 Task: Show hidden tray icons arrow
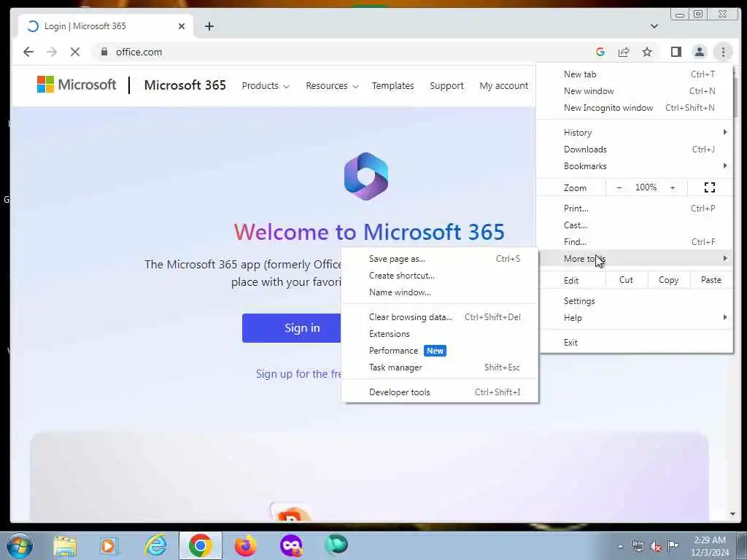[620, 547]
